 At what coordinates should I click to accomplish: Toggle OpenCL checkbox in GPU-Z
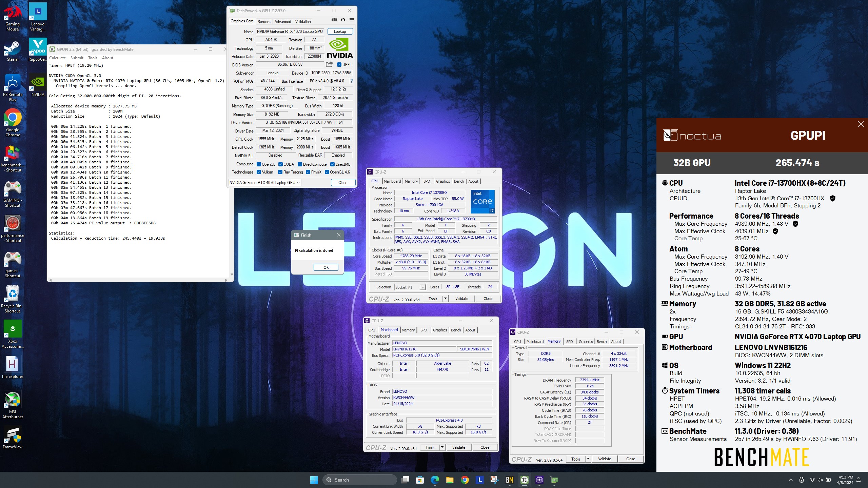pos(259,164)
